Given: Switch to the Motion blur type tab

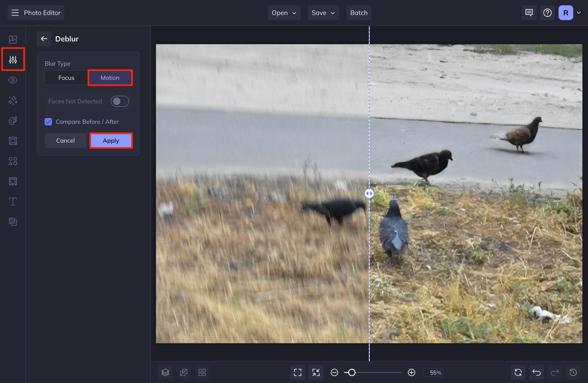Looking at the screenshot, I should (110, 78).
